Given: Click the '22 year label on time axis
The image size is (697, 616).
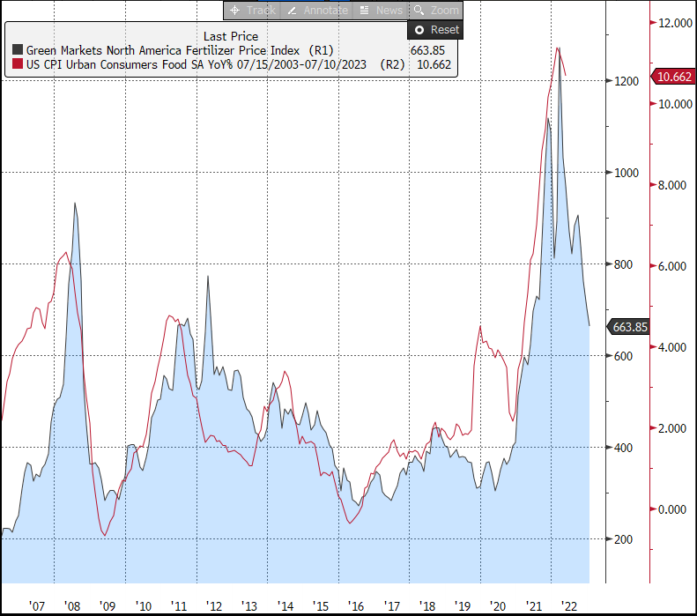Looking at the screenshot, I should (x=570, y=605).
